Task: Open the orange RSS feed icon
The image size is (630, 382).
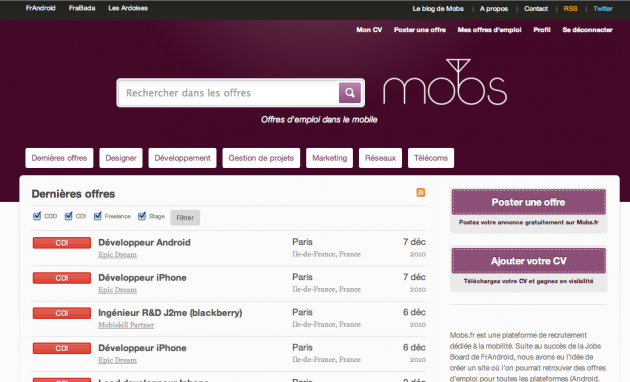Action: [x=421, y=192]
